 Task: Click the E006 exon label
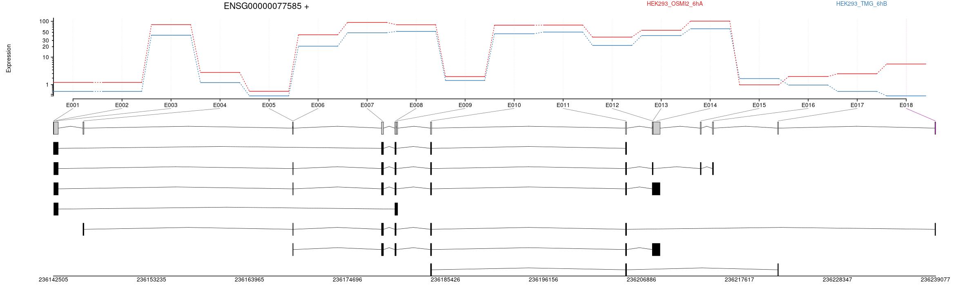click(x=318, y=105)
